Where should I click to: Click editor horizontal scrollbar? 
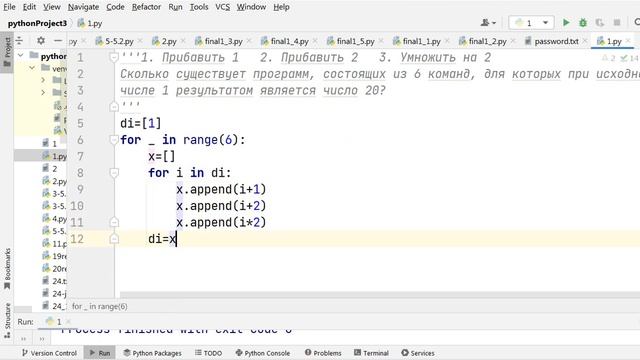[x=380, y=295]
